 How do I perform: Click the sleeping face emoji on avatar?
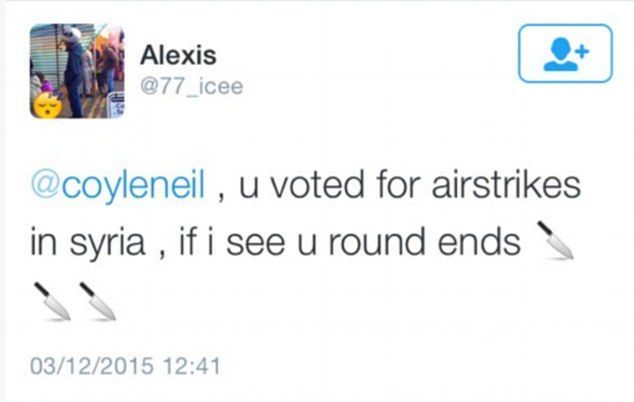48,105
